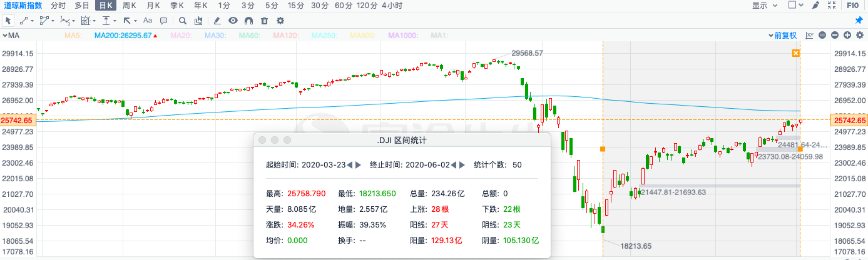Viewport: 868px width, 260px height.
Task: Select the cursor pointer tool
Action: pyautogui.click(x=8, y=21)
